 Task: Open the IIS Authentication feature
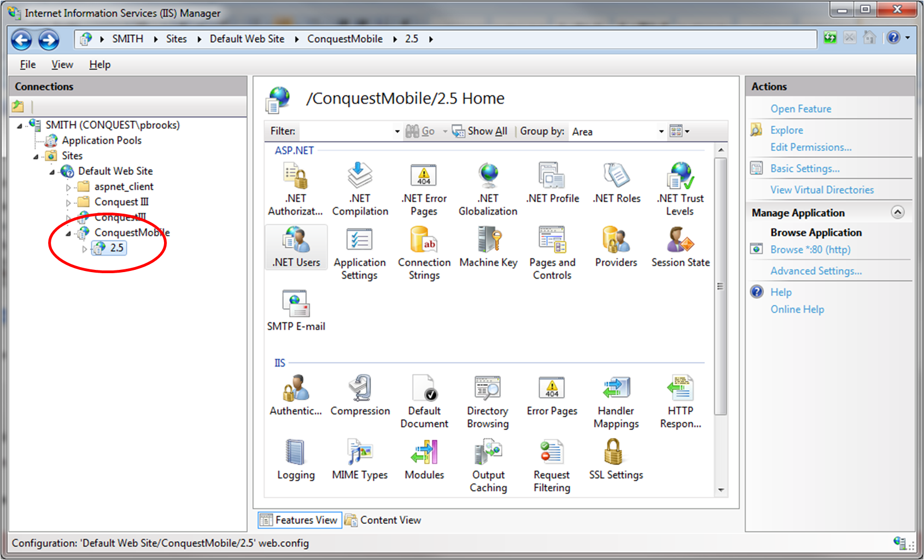click(296, 396)
